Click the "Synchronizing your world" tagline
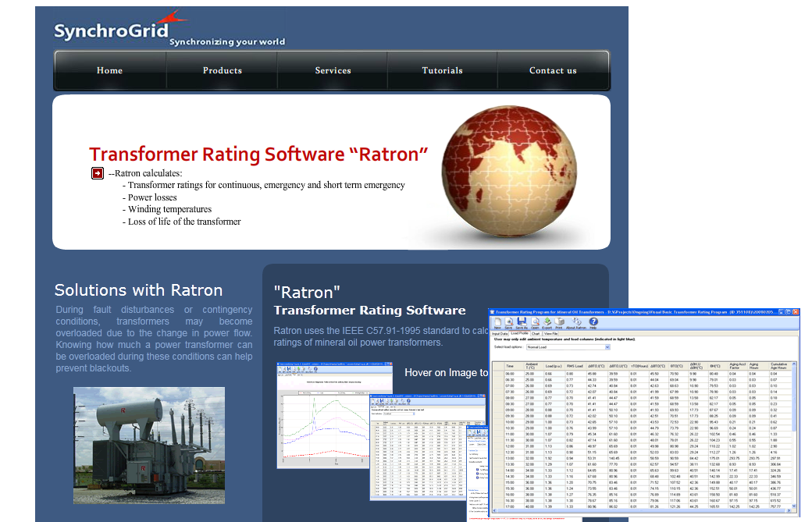The height and width of the screenshot is (522, 812). [x=227, y=42]
